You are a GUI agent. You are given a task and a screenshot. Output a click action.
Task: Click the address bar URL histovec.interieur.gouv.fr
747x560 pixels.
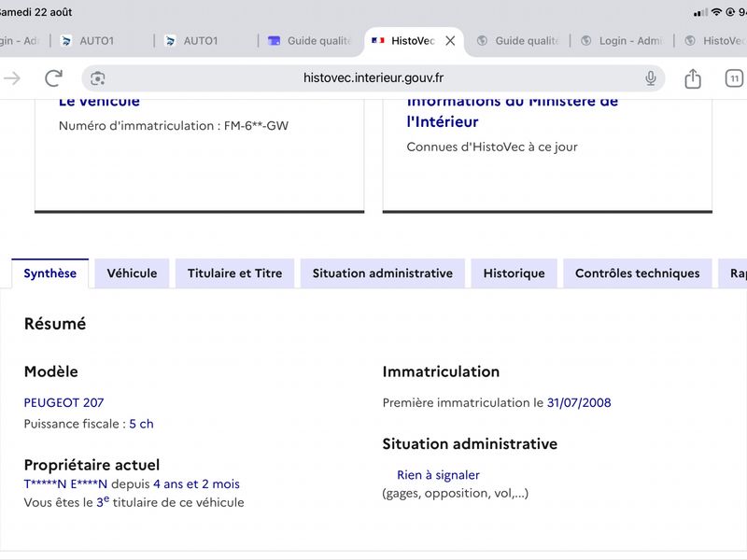tap(373, 78)
